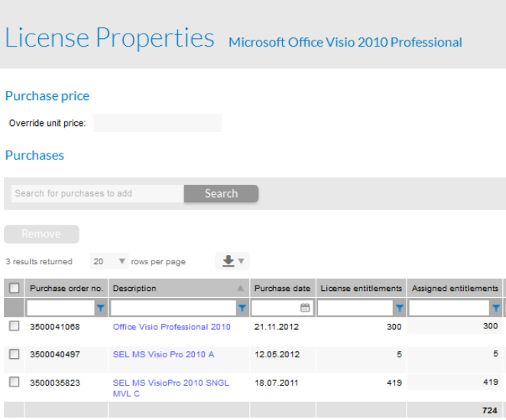The width and height of the screenshot is (506, 420).
Task: Open the rows per page dropdown
Action: (109, 261)
